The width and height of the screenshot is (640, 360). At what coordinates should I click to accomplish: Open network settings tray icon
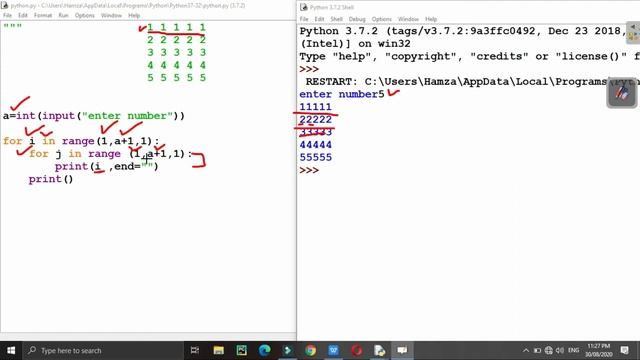pyautogui.click(x=549, y=350)
